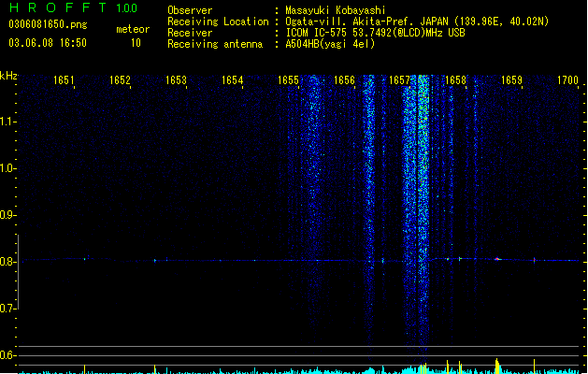Click the Receiving Location label
Image resolution: width=588 pixels, height=374 pixels.
(x=218, y=22)
